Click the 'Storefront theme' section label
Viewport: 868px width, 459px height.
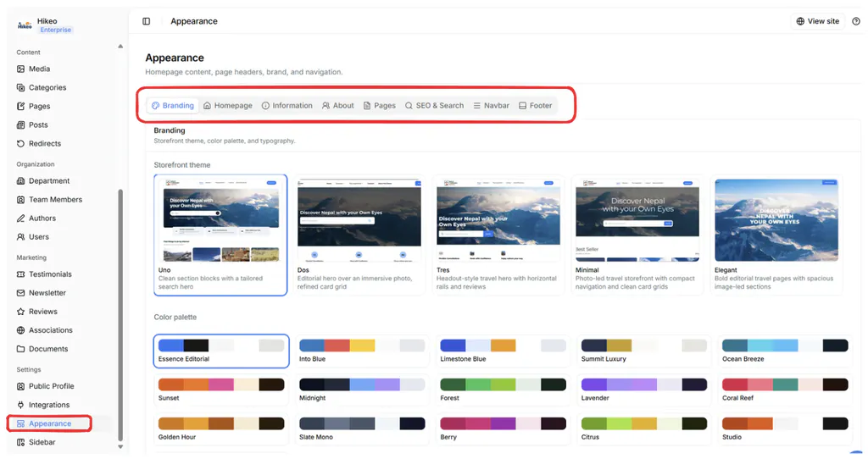182,165
